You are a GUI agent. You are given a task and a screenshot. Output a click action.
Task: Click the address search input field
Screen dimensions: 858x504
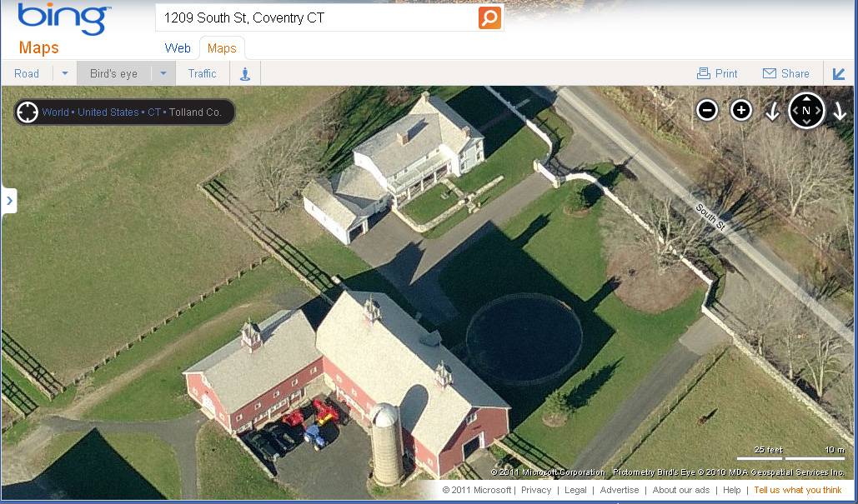[318, 18]
